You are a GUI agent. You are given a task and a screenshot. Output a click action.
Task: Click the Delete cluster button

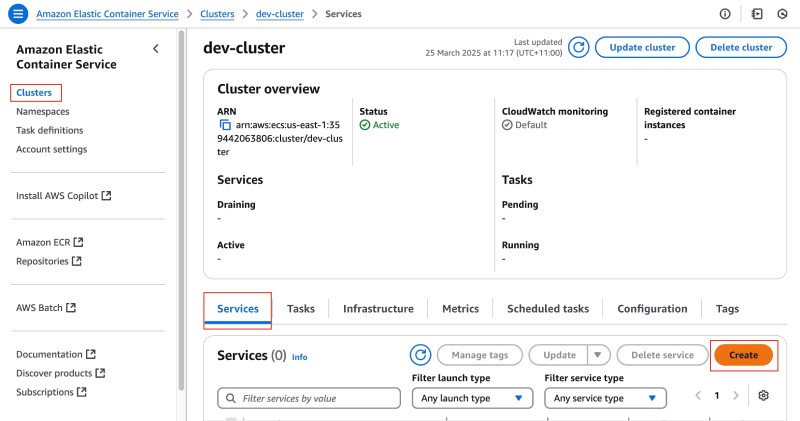741,47
